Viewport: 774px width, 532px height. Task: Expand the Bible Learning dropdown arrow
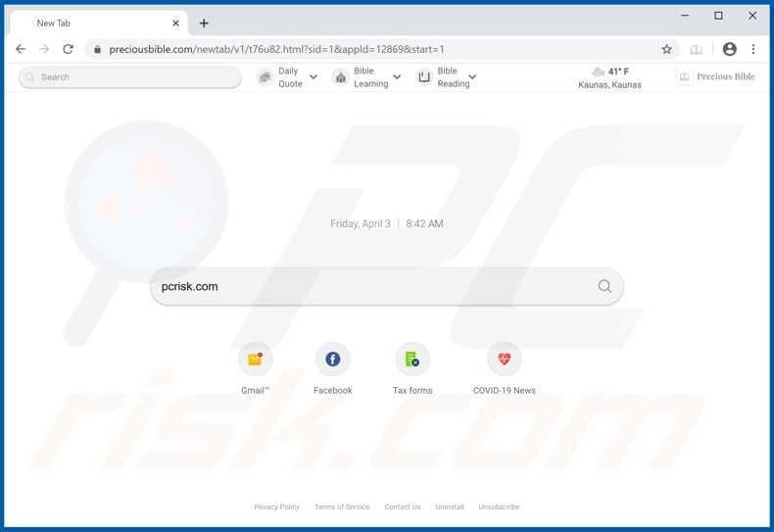397,77
